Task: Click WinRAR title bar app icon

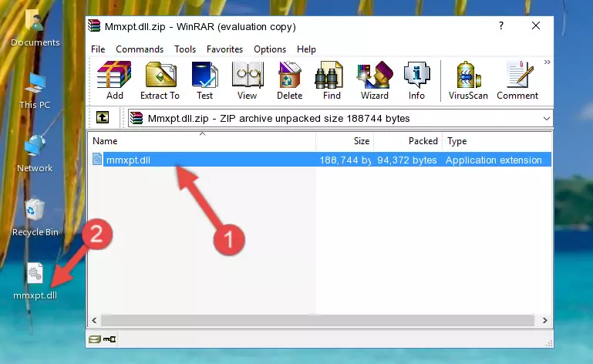Action: click(94, 25)
